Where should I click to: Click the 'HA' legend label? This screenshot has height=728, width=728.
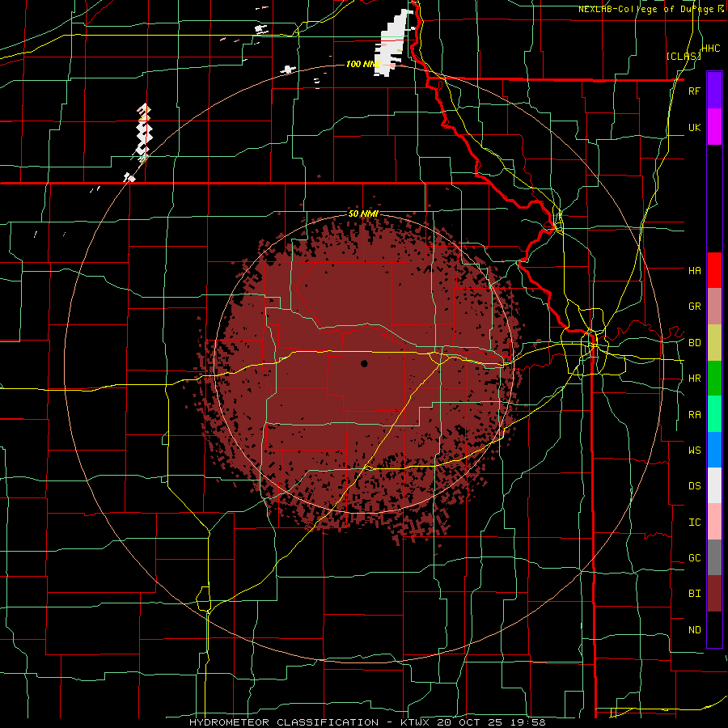(x=694, y=270)
